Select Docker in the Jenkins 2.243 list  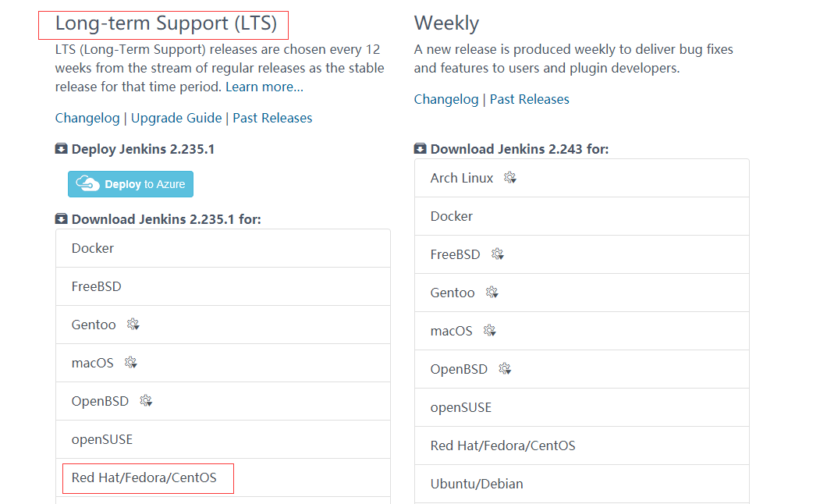point(582,216)
